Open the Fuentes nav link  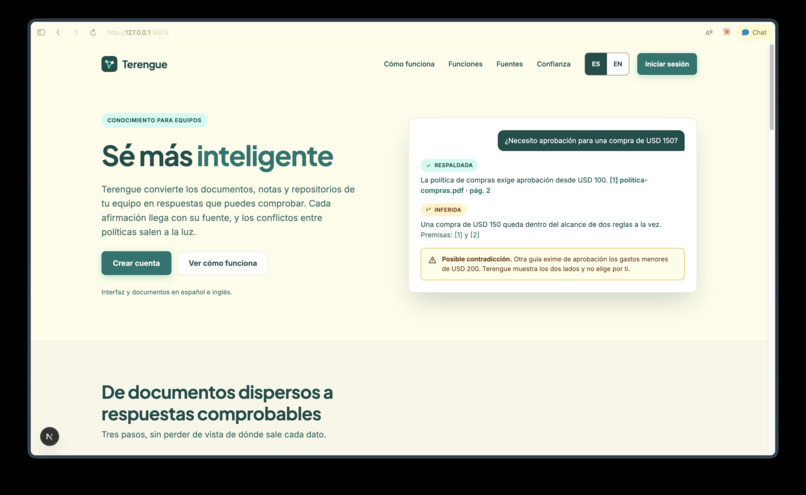point(509,64)
